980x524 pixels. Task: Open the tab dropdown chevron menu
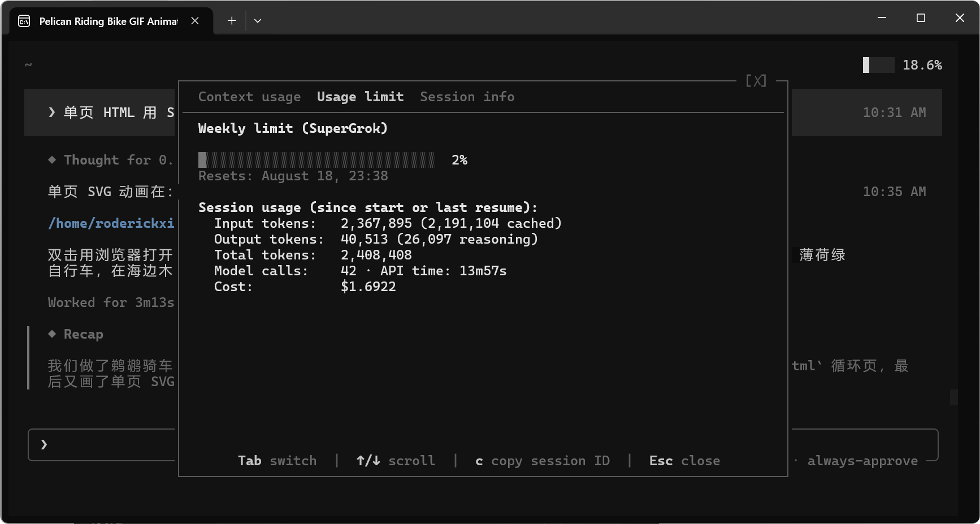pyautogui.click(x=258, y=21)
